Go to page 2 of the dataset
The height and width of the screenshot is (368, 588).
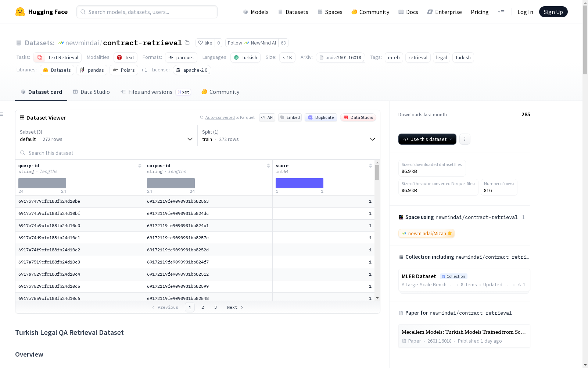(202, 307)
